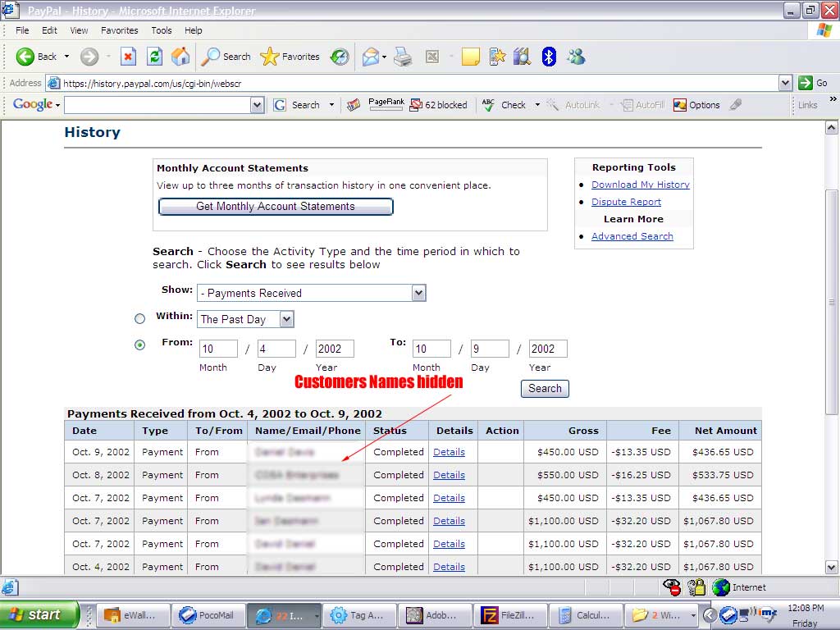The height and width of the screenshot is (630, 840).
Task: Click the Search button below the date fields
Action: coord(545,388)
